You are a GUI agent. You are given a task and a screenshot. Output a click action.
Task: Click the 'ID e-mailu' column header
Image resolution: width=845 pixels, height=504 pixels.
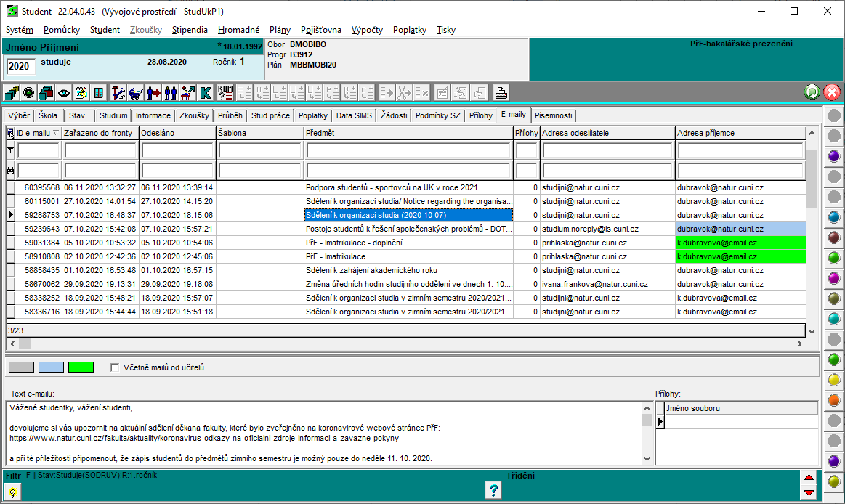pos(35,133)
